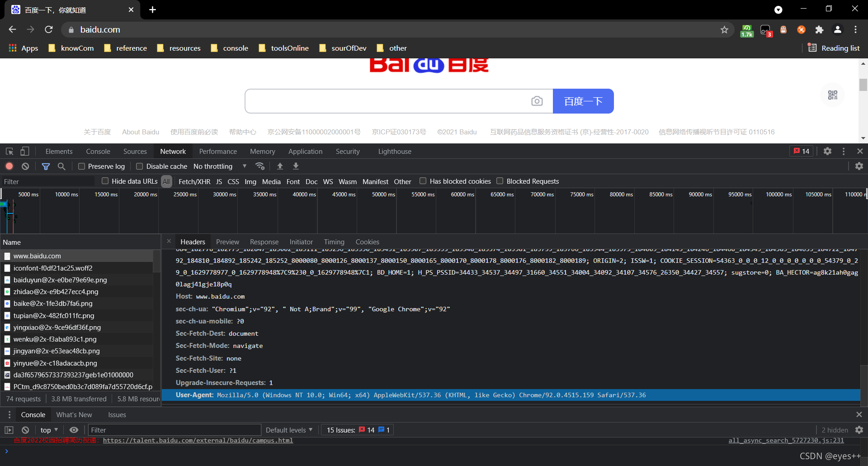
Task: Click console Filter input field
Action: (175, 430)
